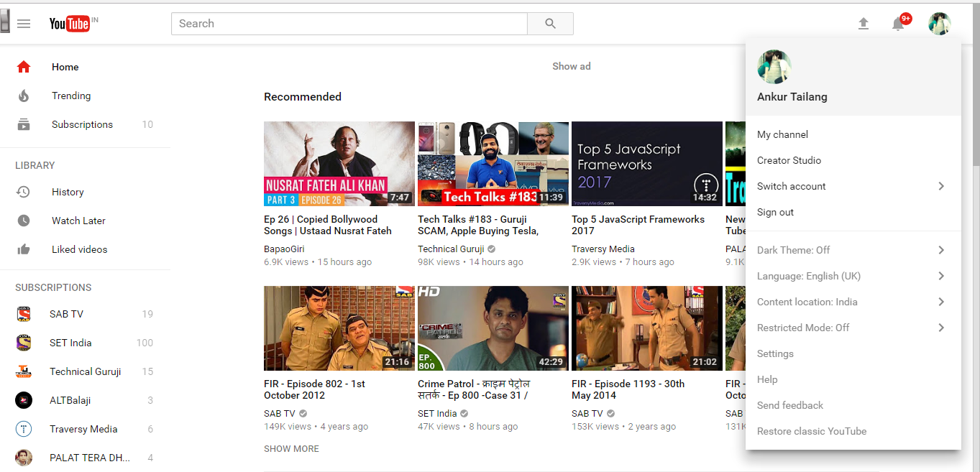Expand the Dark Theme submenu chevron

coord(941,250)
